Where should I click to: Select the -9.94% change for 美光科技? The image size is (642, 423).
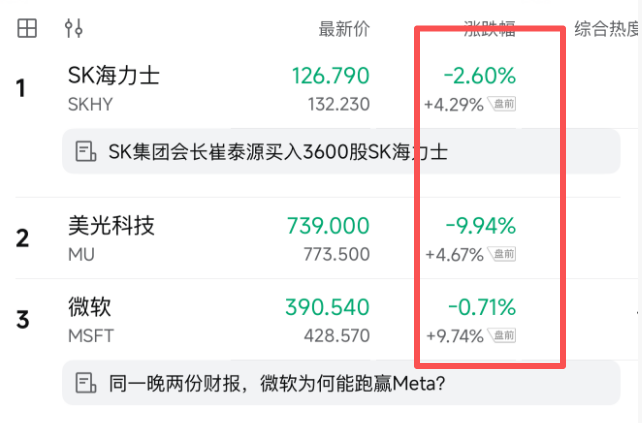click(481, 226)
